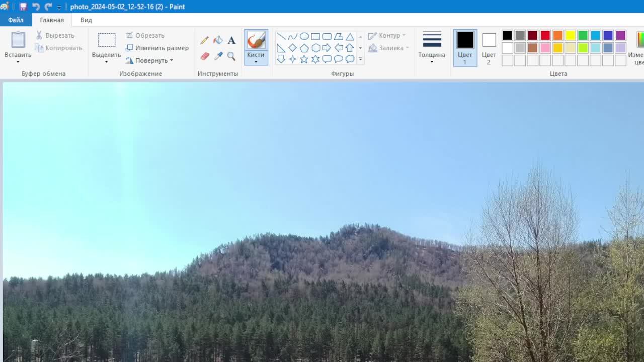The height and width of the screenshot is (362, 644).
Task: Click the Вставить paste clipboard button
Action: click(18, 40)
